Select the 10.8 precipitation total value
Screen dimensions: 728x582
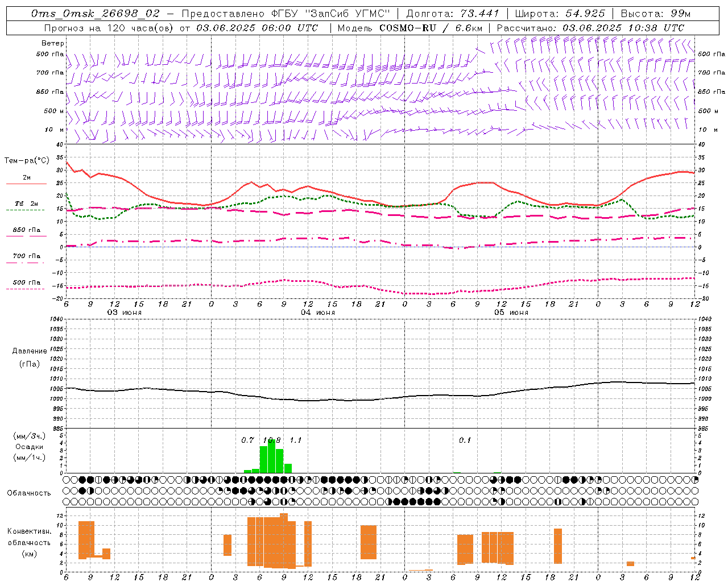tap(272, 440)
